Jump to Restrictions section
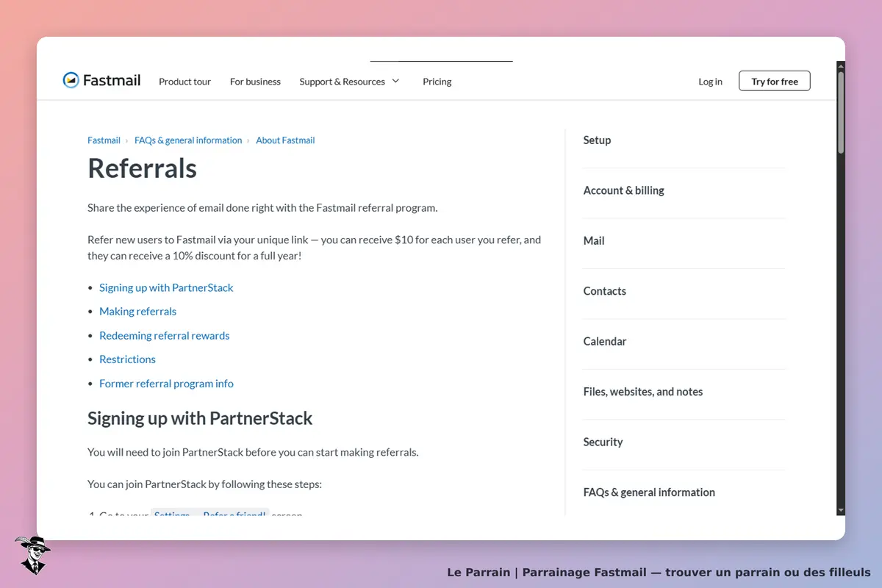 click(127, 359)
